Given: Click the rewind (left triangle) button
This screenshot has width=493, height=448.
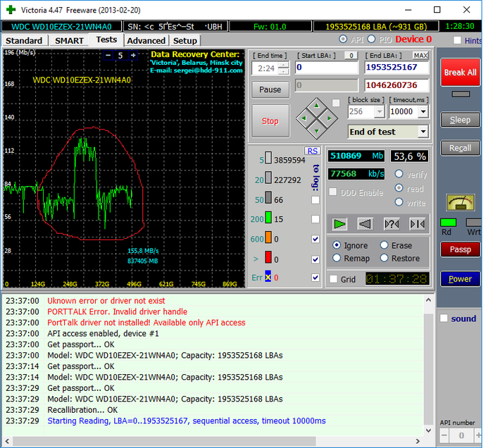Looking at the screenshot, I should tap(366, 224).
